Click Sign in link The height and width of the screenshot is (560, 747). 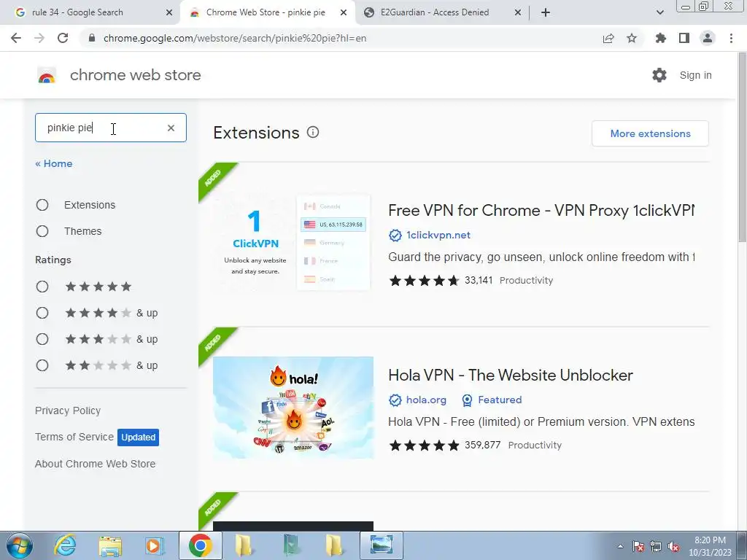[x=695, y=75]
